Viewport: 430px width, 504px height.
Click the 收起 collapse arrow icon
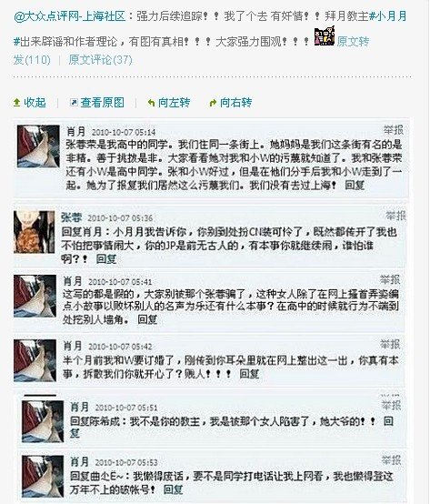point(16,103)
